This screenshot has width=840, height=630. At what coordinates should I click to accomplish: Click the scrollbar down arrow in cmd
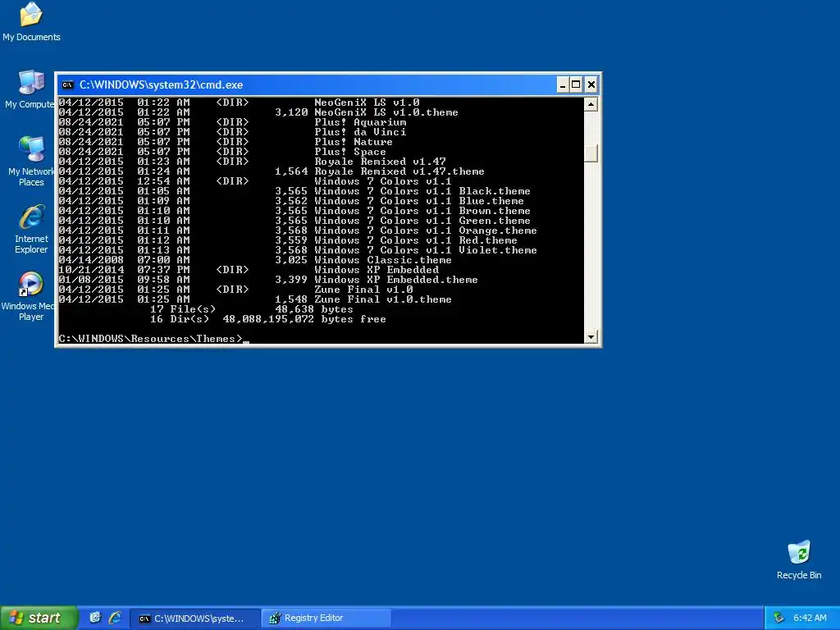591,337
